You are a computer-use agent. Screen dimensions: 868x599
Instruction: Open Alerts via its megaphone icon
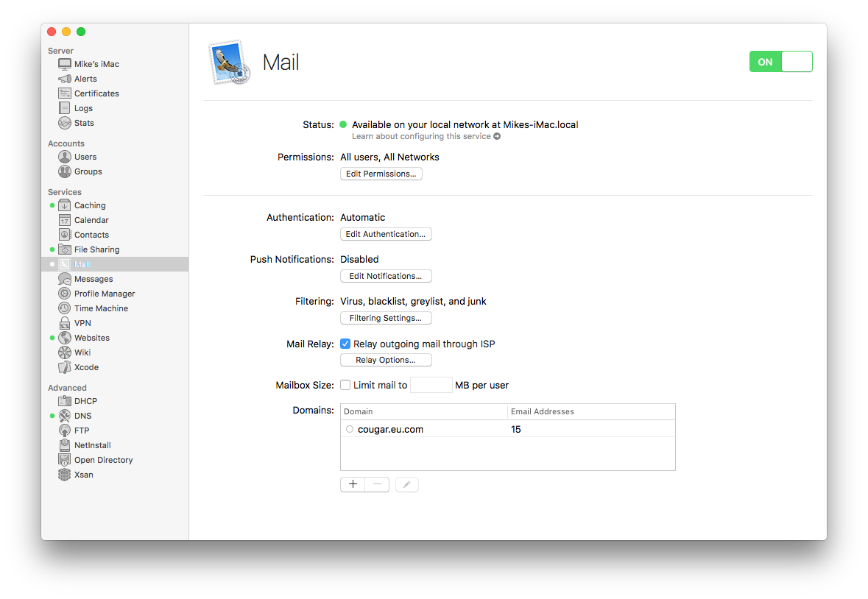click(x=65, y=79)
